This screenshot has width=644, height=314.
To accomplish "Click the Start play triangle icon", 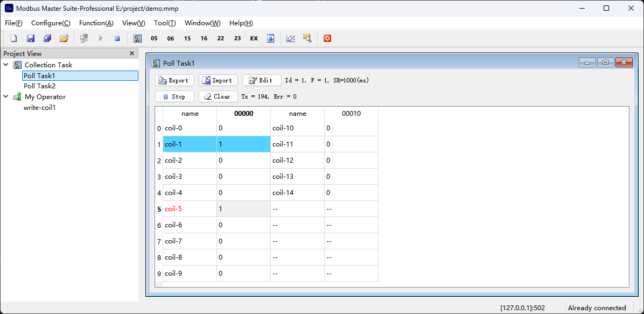I will [x=101, y=38].
